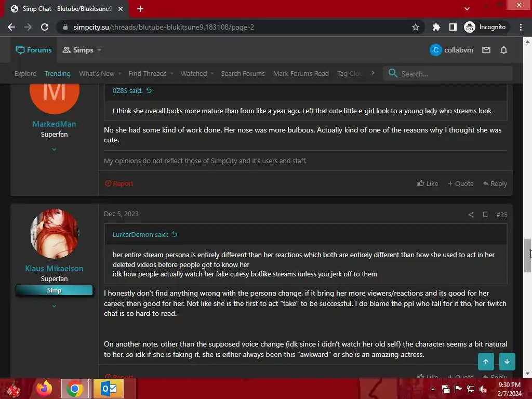The image size is (532, 399).
Task: Select the Trending sub-navigation link
Action: point(57,73)
